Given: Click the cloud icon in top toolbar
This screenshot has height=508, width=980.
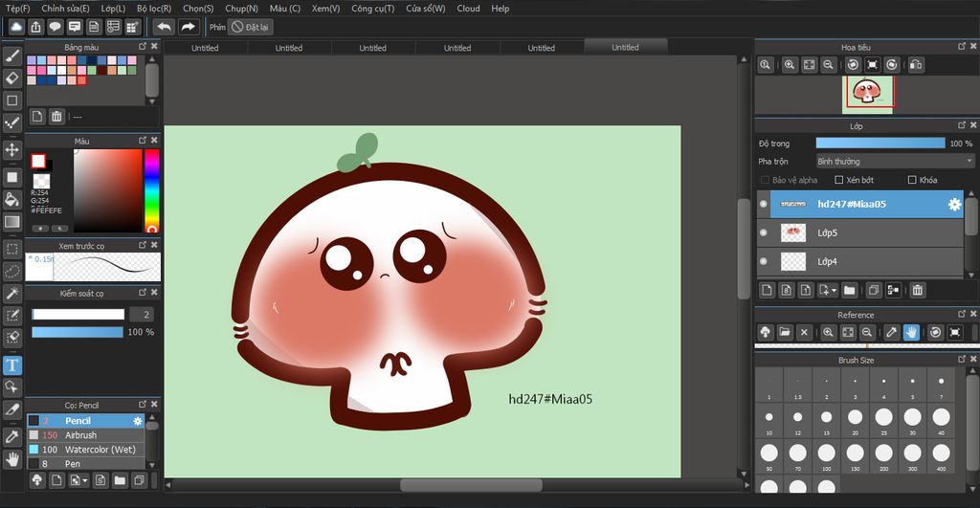Looking at the screenshot, I should point(16,27).
